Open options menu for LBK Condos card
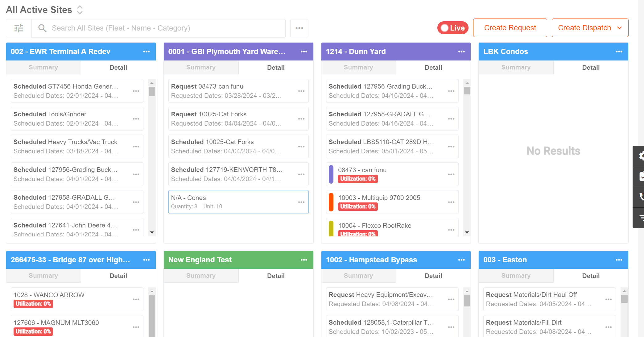The image size is (644, 337). (x=619, y=52)
